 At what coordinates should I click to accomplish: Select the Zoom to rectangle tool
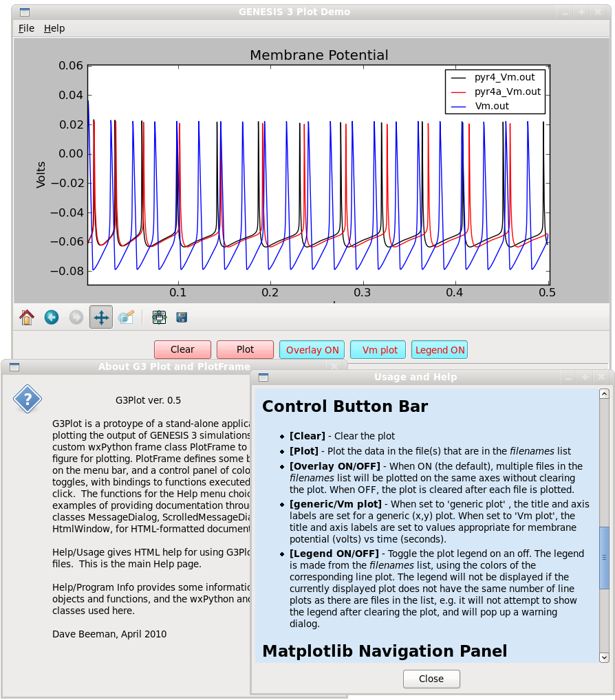pos(126,318)
